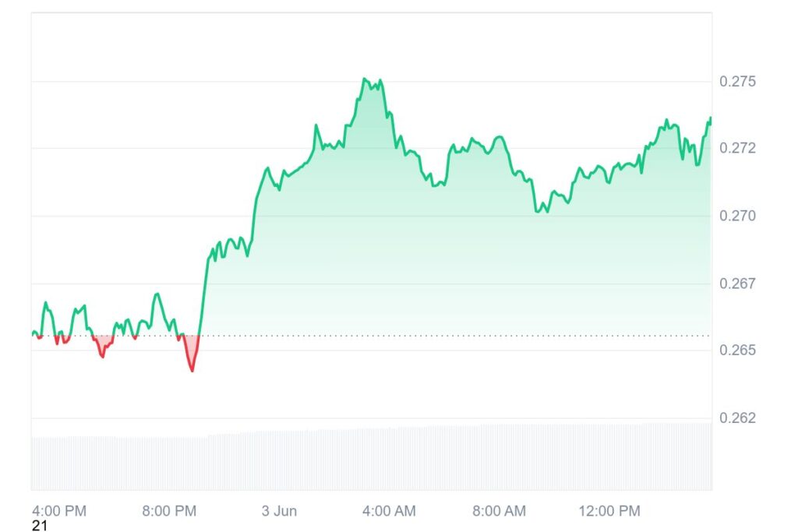This screenshot has width=798, height=532.
Task: Click the 8:00 AM time axis label
Action: click(500, 511)
